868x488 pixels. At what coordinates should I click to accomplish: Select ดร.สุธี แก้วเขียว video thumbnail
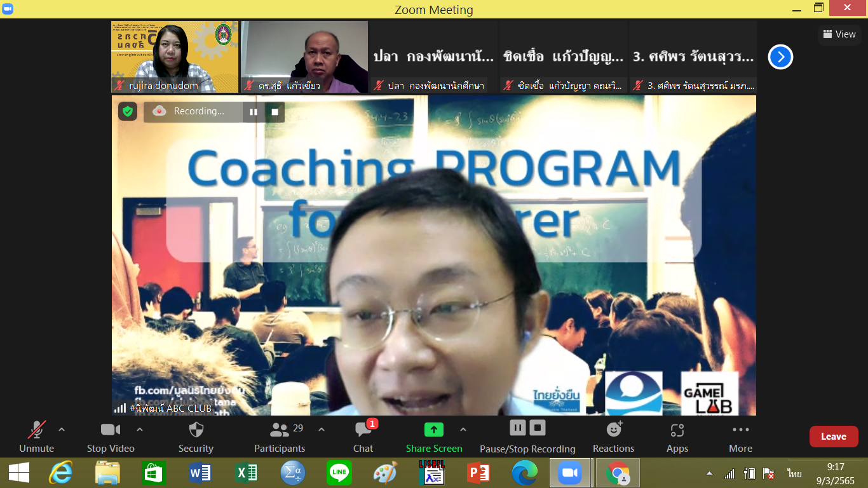[x=304, y=57]
